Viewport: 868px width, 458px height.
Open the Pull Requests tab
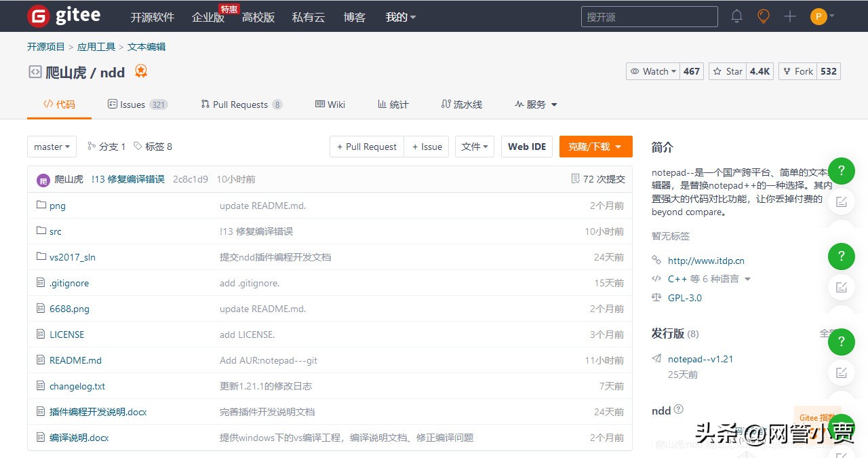click(x=241, y=104)
